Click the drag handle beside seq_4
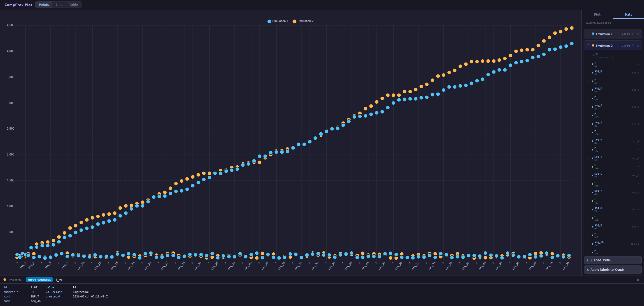Viewport: 644px width, 306px height. tap(588, 141)
